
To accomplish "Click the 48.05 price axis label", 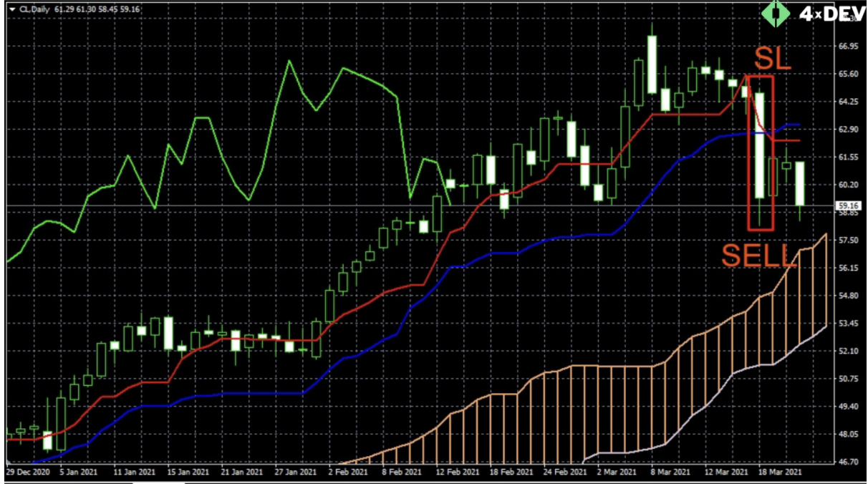I will 848,434.
